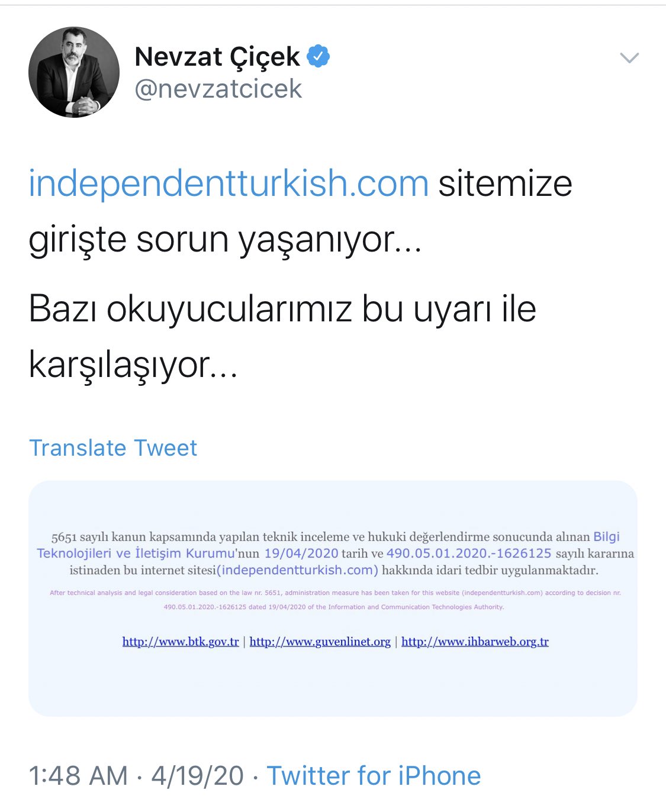Image resolution: width=666 pixels, height=812 pixels.
Task: Tap the 4/19/20 tweet date
Action: [x=198, y=776]
